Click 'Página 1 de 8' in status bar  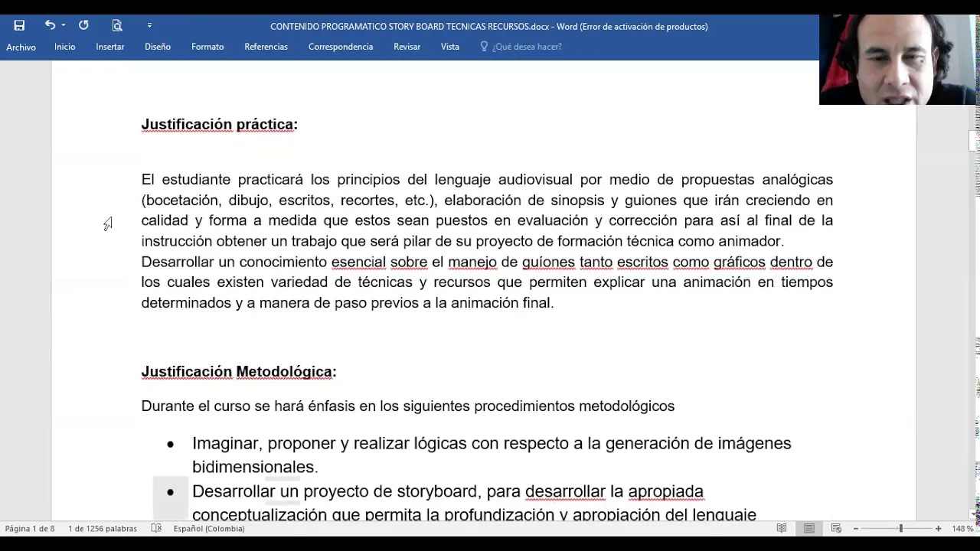30,529
